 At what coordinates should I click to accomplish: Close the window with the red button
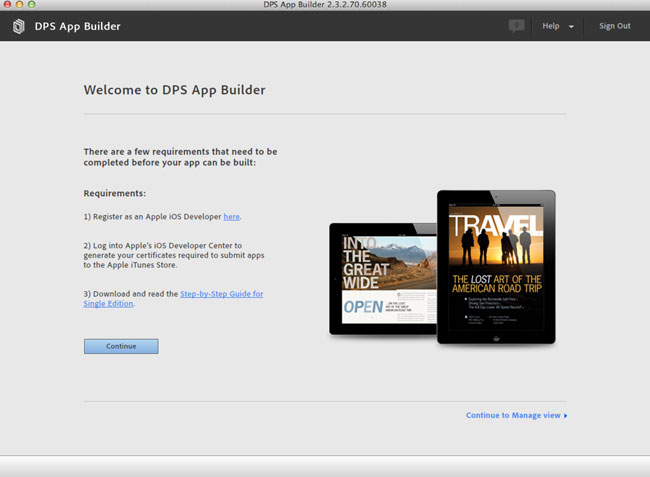click(x=7, y=4)
